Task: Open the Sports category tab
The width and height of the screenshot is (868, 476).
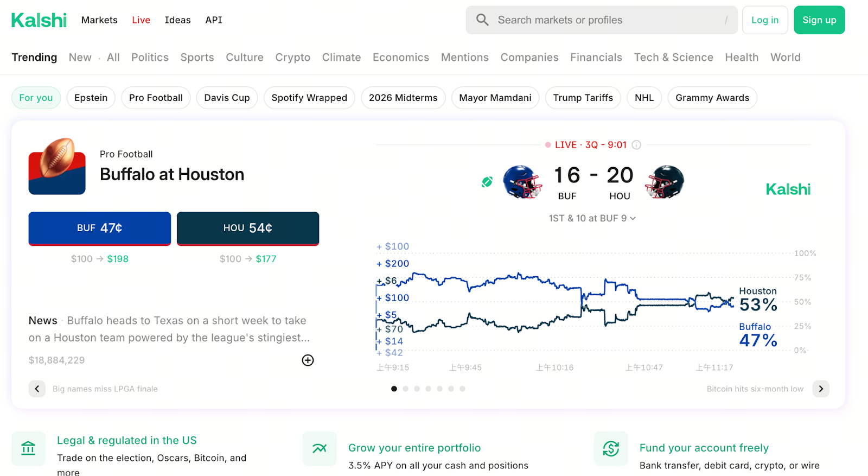Action: [197, 58]
